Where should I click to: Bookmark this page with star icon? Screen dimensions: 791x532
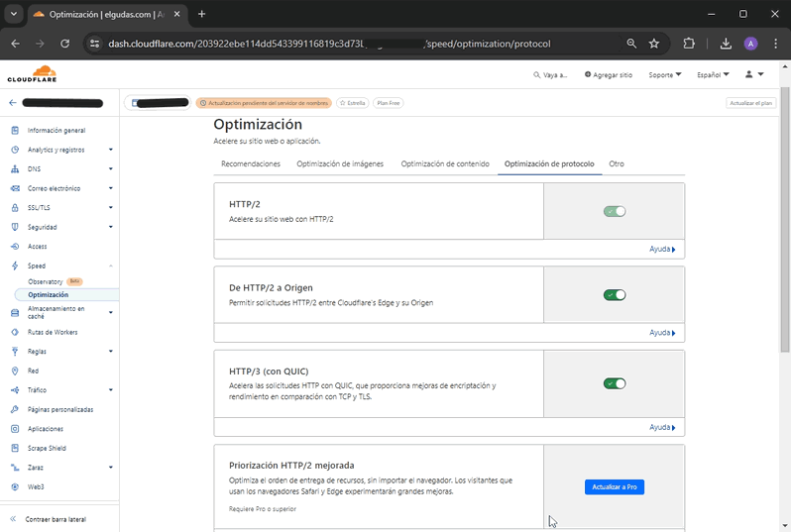[x=654, y=44]
